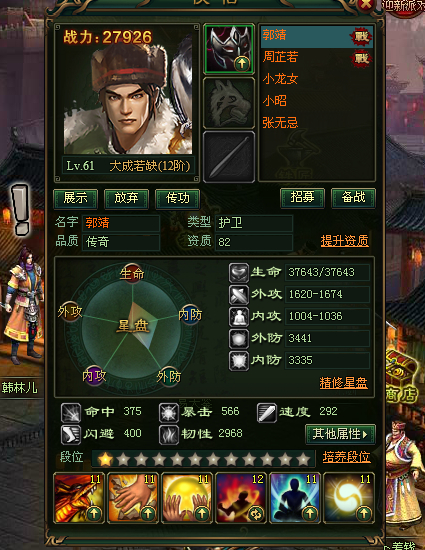425x550 pixels.
Task: Click the 备战 button
Action: pyautogui.click(x=353, y=198)
